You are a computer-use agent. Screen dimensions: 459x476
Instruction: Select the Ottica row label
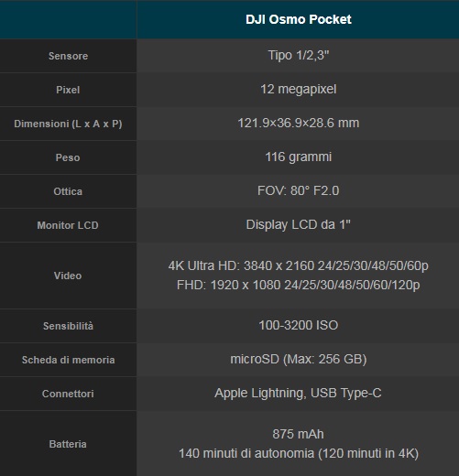[68, 191]
